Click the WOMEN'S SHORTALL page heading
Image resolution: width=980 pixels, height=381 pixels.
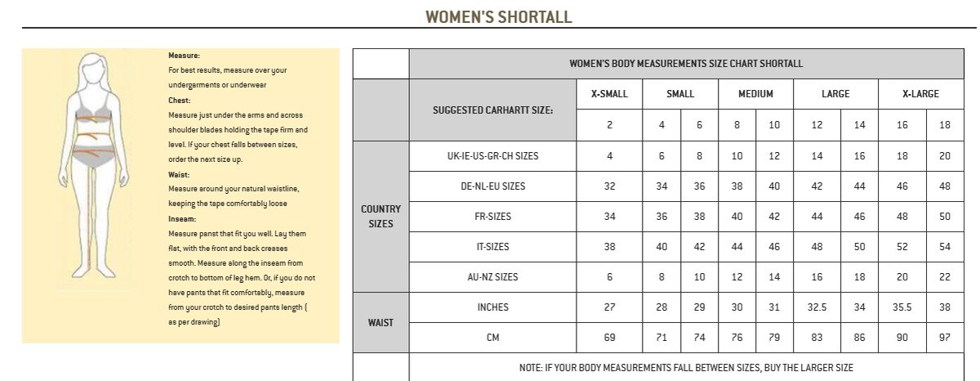498,17
